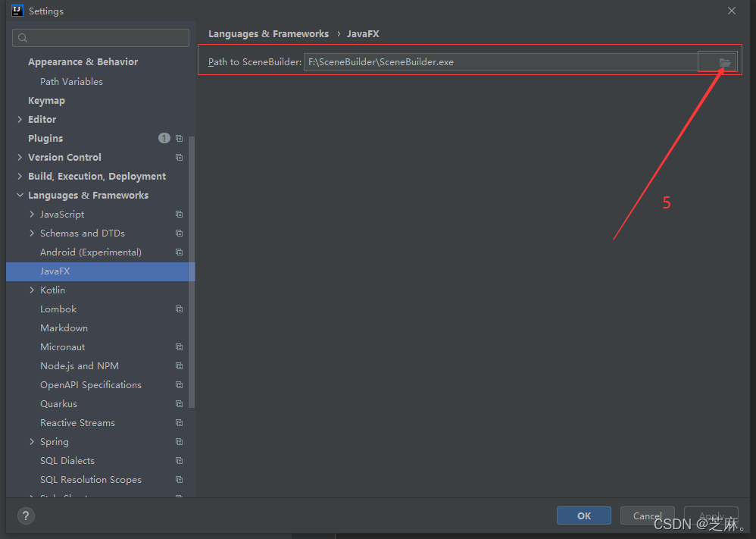The image size is (756, 539).
Task: Select the Lombok settings entry
Action: (58, 309)
